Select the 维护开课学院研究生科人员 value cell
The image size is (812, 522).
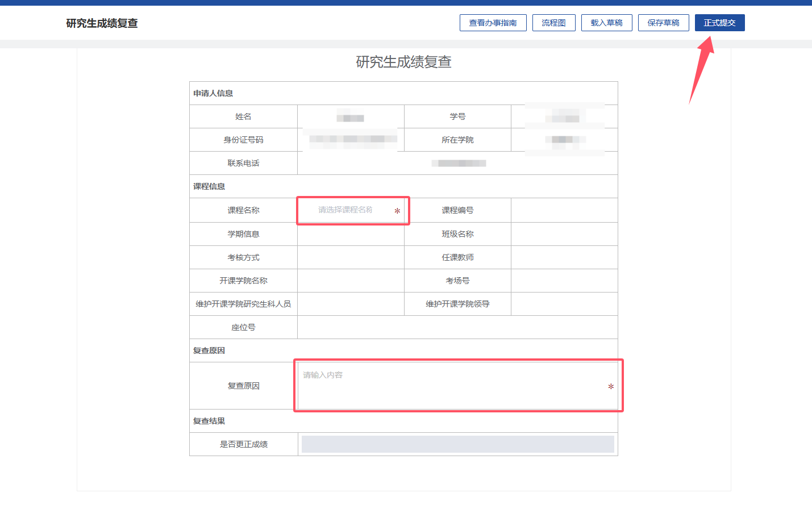pyautogui.click(x=351, y=304)
